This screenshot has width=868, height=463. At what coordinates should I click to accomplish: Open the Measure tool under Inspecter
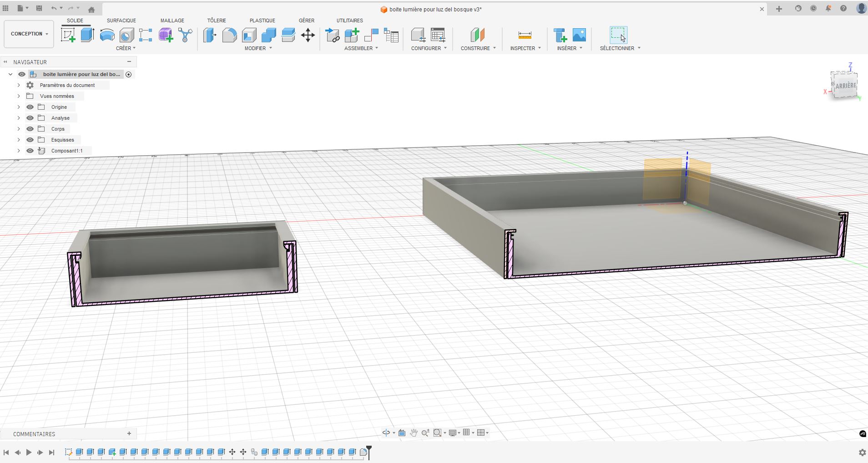click(525, 35)
